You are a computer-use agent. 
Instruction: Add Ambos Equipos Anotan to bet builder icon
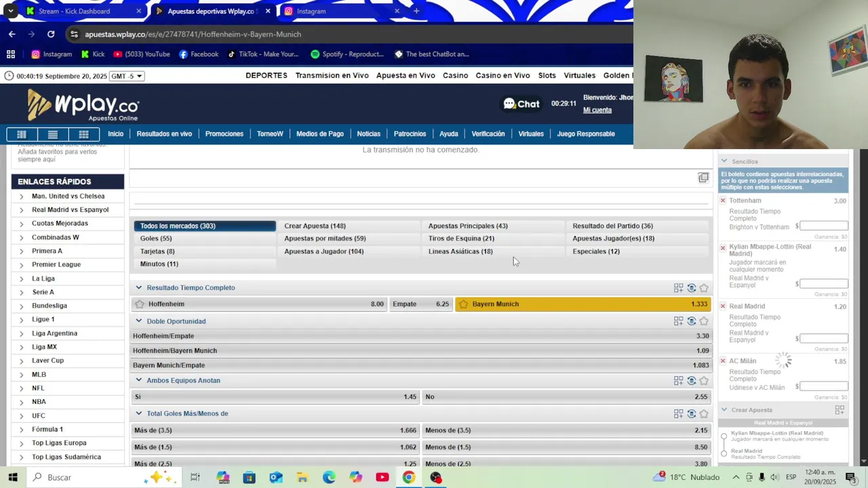pyautogui.click(x=678, y=381)
